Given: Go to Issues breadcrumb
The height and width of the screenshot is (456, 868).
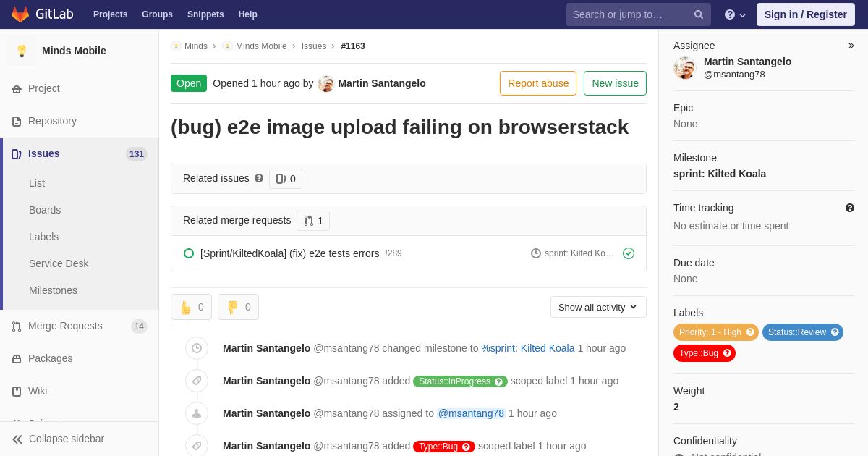Looking at the screenshot, I should coord(314,46).
